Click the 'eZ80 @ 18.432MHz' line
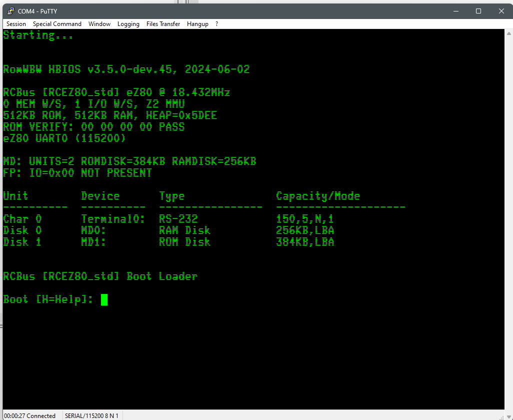513x420 pixels. click(116, 92)
